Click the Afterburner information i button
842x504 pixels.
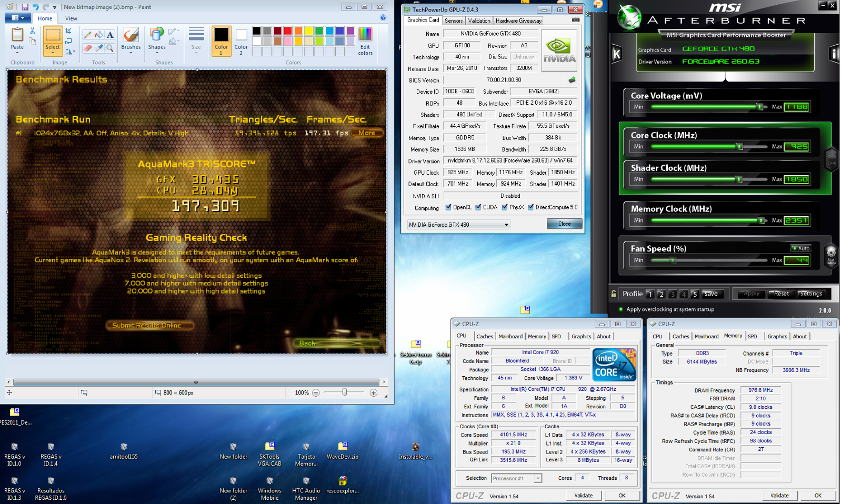(834, 54)
